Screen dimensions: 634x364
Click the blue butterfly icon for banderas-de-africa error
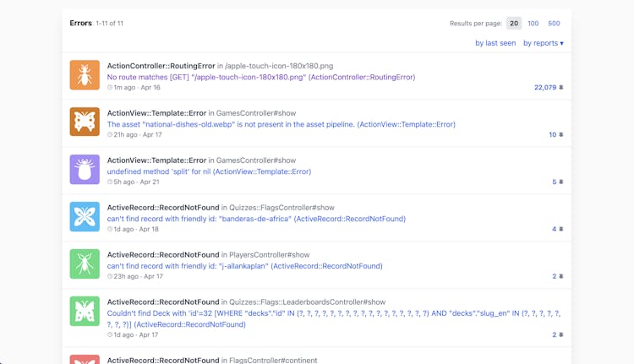click(85, 216)
